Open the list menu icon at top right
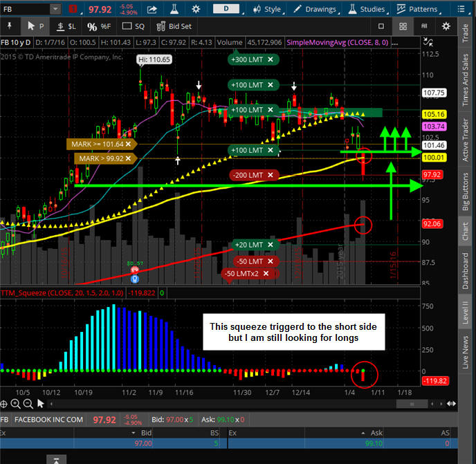Viewport: 476px width, 464px height. 461,9
